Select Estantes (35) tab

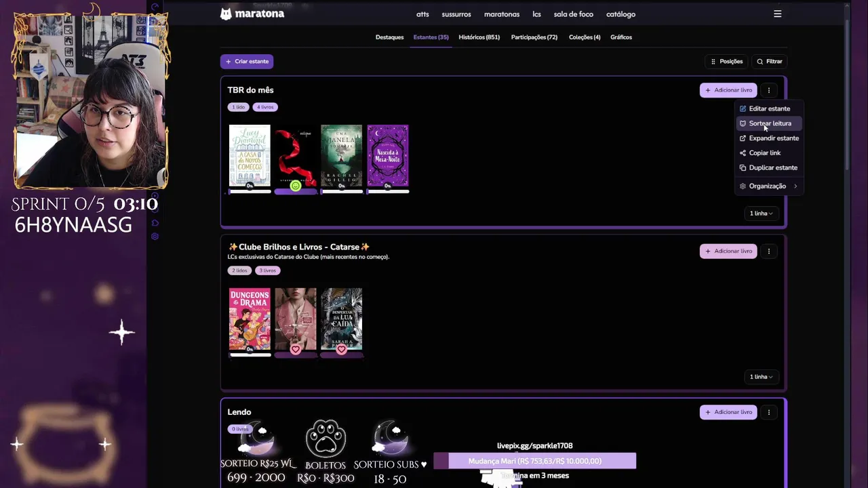coord(431,37)
